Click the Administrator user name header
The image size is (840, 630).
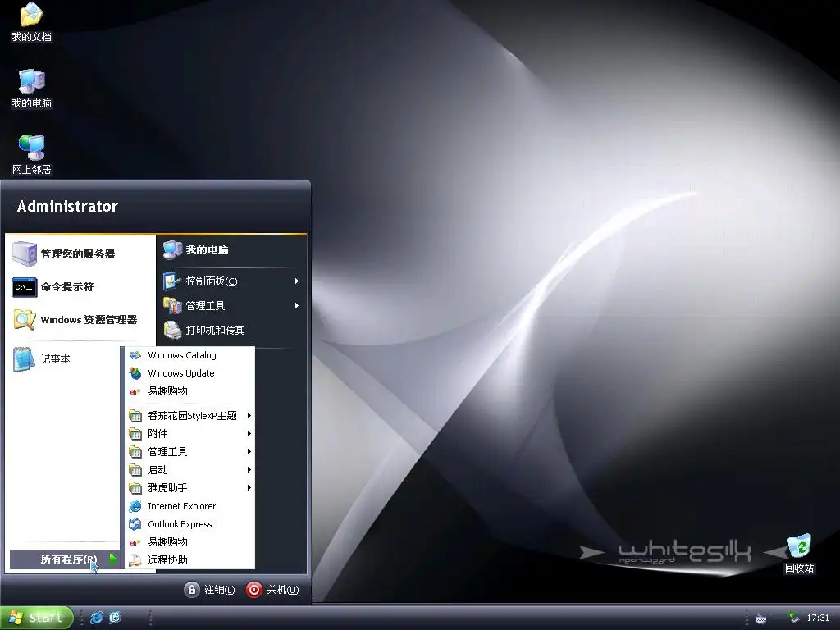[67, 207]
